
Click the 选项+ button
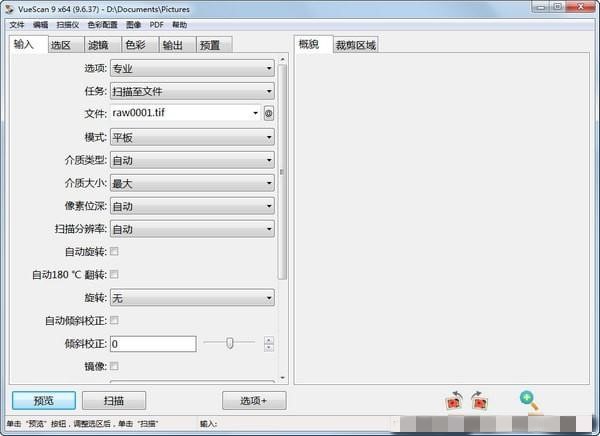point(254,400)
